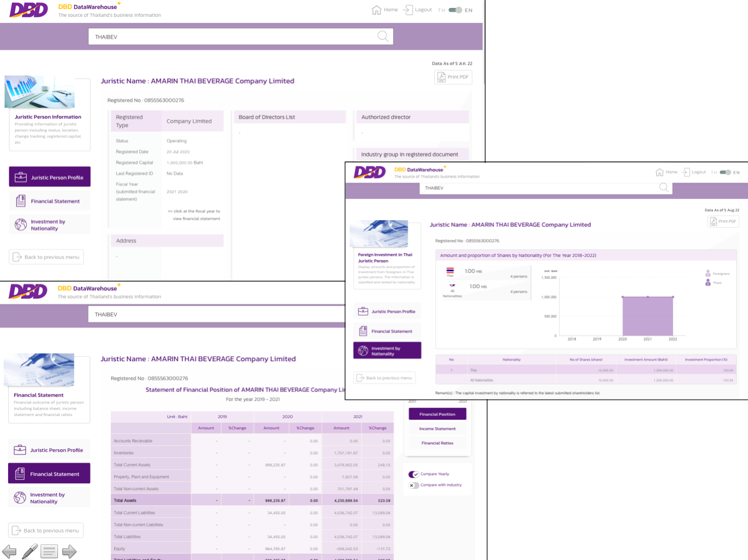The height and width of the screenshot is (560, 748).
Task: Click DBD logo in the nationality investment window
Action: coord(370,171)
